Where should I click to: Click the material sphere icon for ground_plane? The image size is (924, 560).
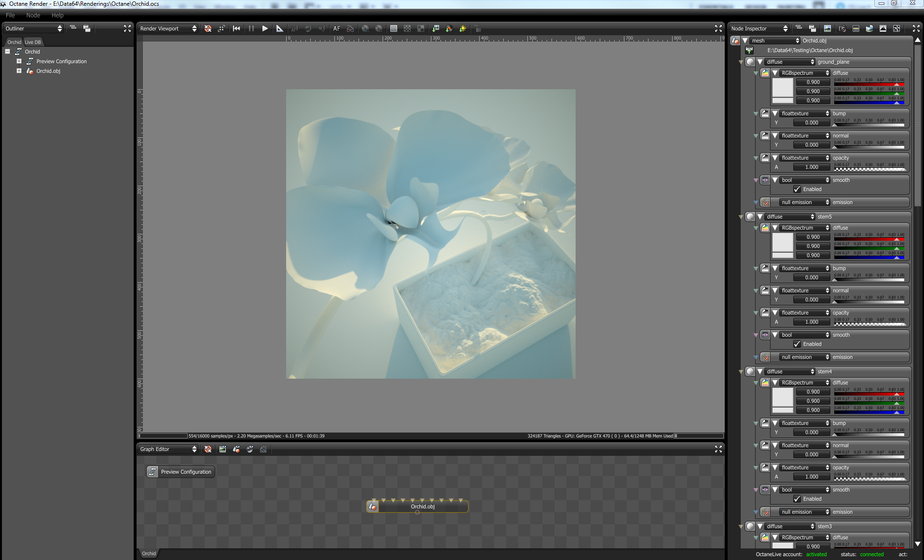pyautogui.click(x=750, y=62)
